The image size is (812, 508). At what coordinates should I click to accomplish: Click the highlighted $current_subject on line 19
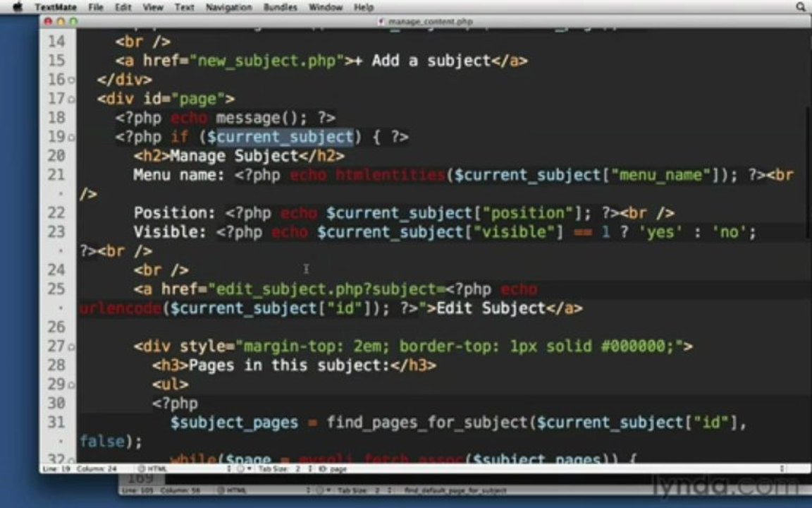pyautogui.click(x=280, y=137)
